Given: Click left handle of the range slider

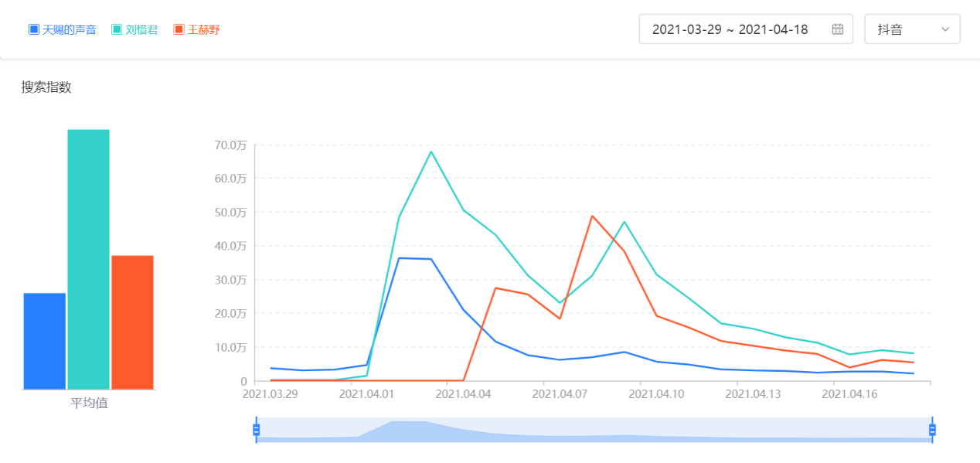Looking at the screenshot, I should click(x=257, y=429).
